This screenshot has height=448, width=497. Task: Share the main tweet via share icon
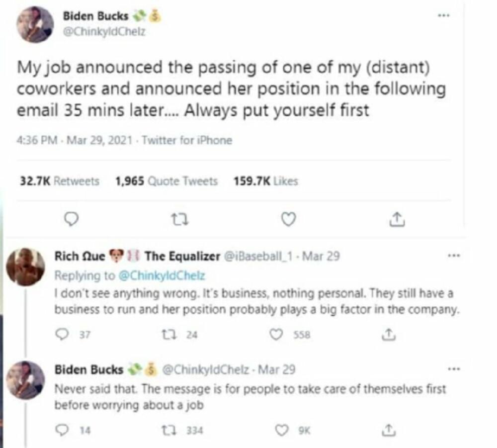(x=396, y=219)
